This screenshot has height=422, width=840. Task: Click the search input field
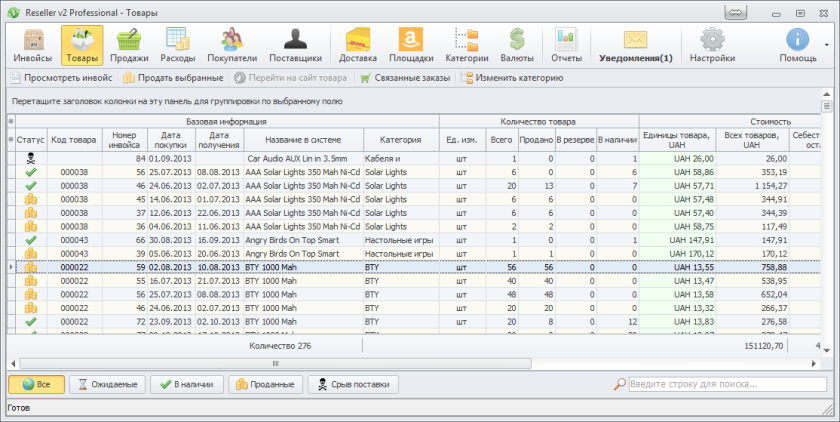point(725,384)
